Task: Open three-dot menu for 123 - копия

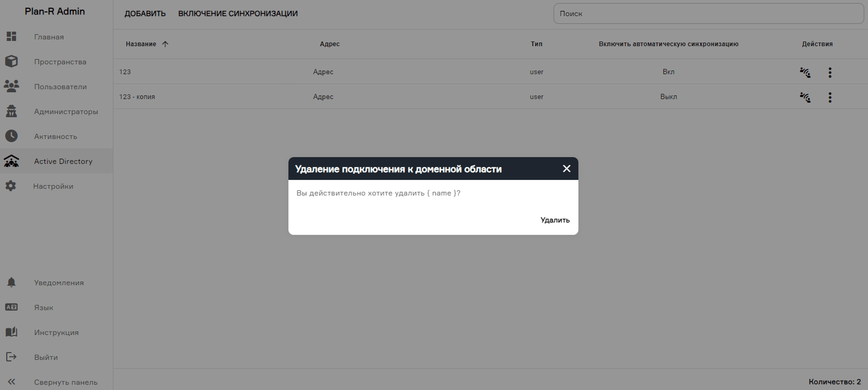Action: point(830,97)
